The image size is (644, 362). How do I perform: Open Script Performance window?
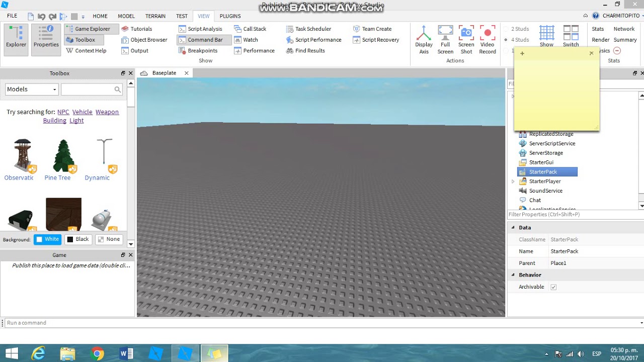coord(313,40)
